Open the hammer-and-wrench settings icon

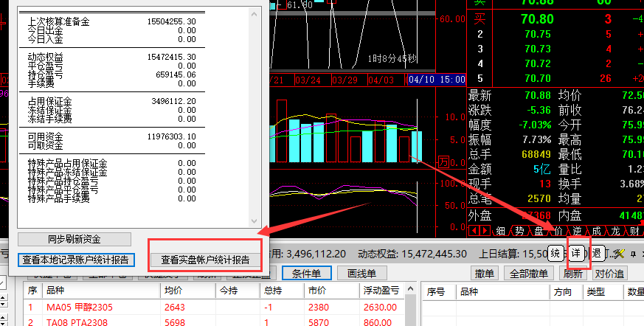(x=618, y=254)
